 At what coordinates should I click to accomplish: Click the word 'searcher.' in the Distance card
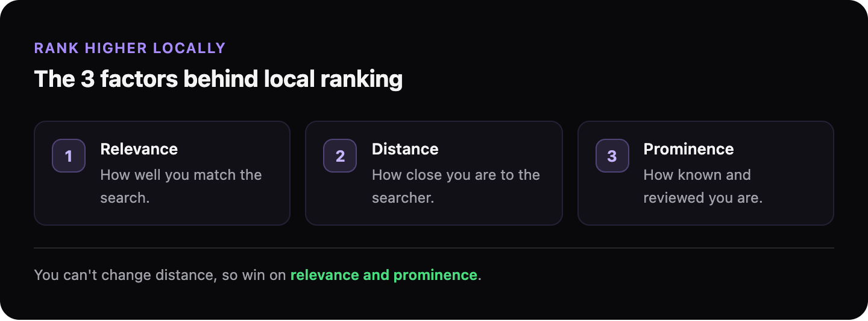pos(403,198)
